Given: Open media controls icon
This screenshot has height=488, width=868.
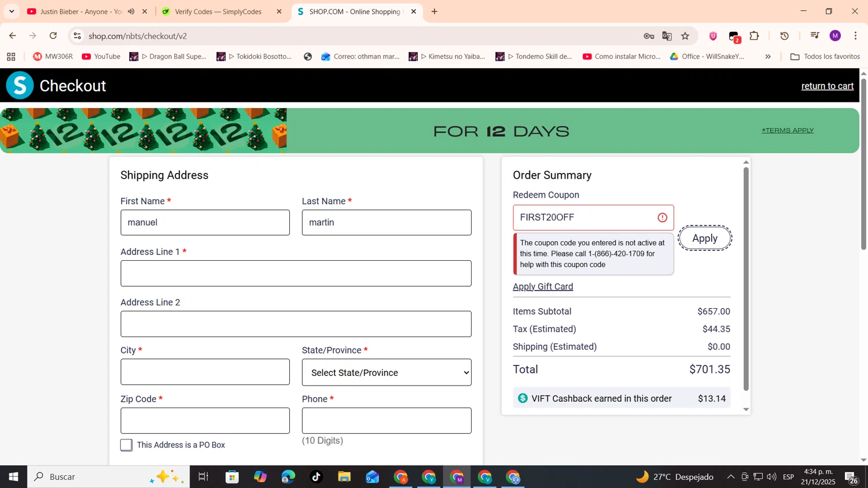Looking at the screenshot, I should pyautogui.click(x=815, y=36).
